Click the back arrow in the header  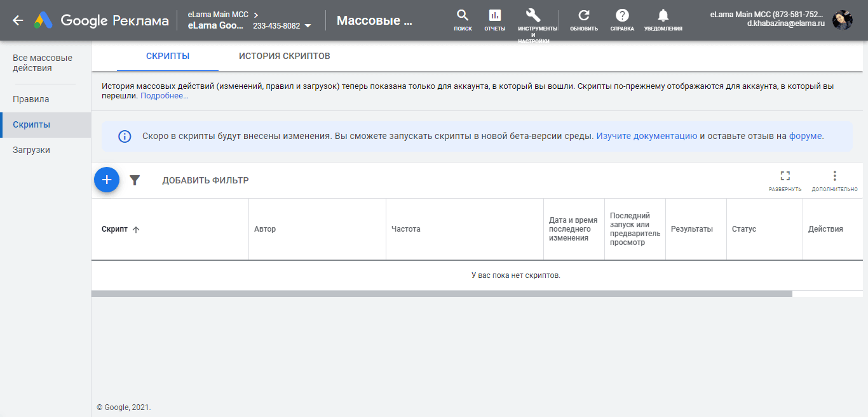(18, 20)
